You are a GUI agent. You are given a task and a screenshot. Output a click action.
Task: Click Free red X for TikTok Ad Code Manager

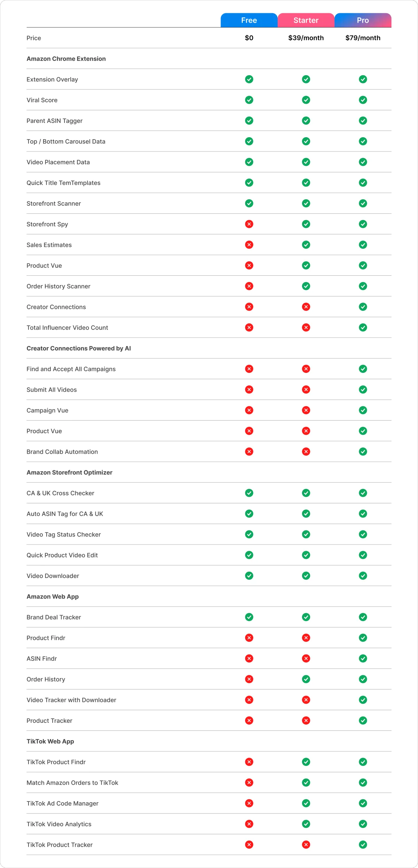tap(249, 803)
